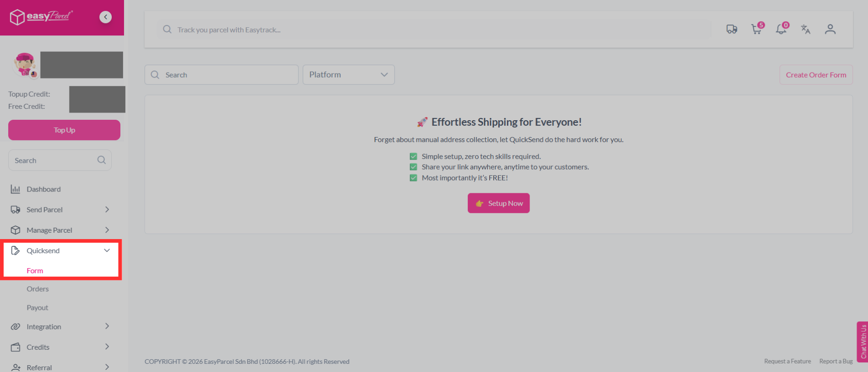Click the sidebar search magnifier icon
The height and width of the screenshot is (372, 868).
pos(101,160)
